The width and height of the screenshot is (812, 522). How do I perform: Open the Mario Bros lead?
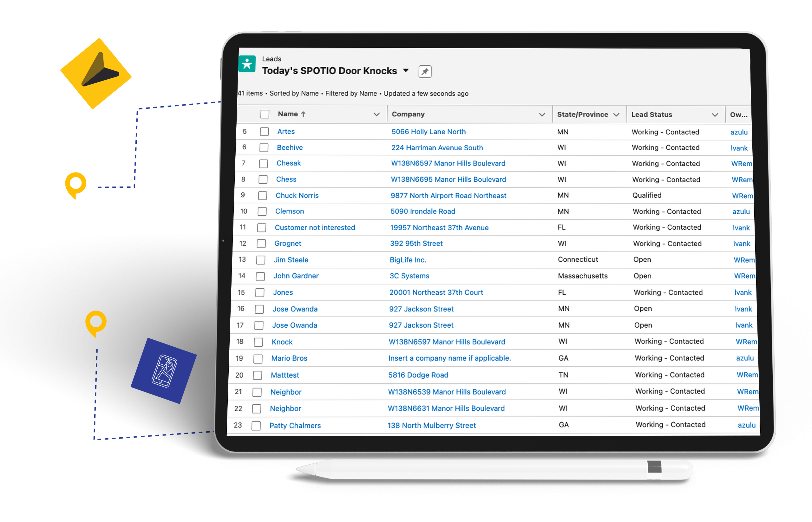point(289,358)
